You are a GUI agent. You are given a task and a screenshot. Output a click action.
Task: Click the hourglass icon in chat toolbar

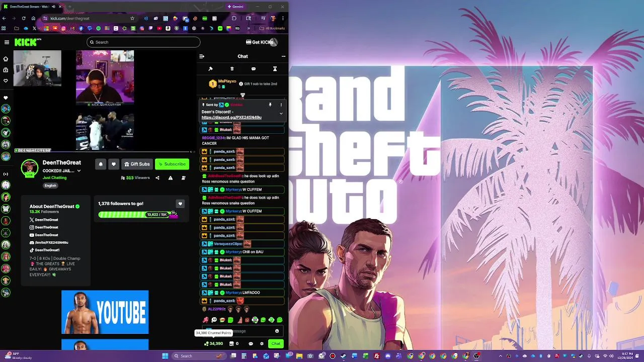click(x=275, y=69)
